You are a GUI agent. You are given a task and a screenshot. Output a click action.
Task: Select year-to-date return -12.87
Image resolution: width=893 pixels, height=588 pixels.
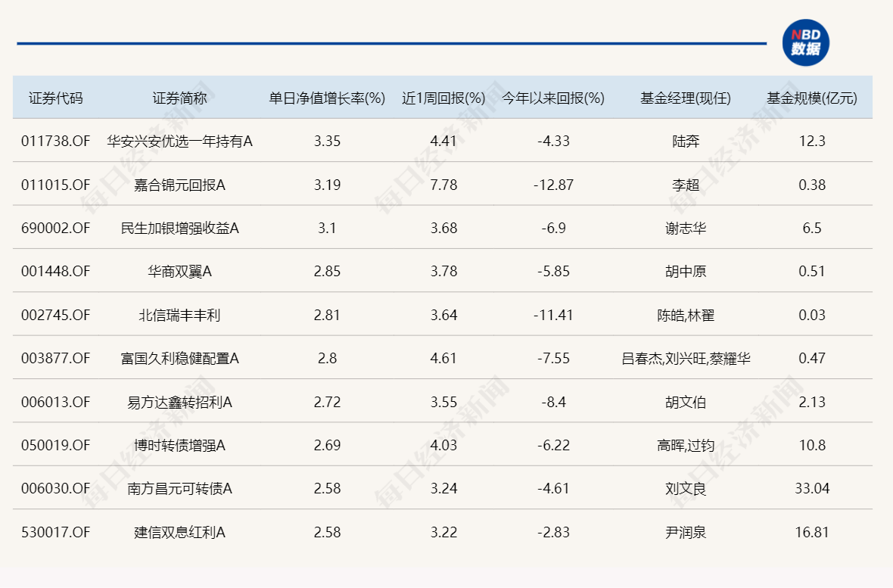click(x=553, y=185)
